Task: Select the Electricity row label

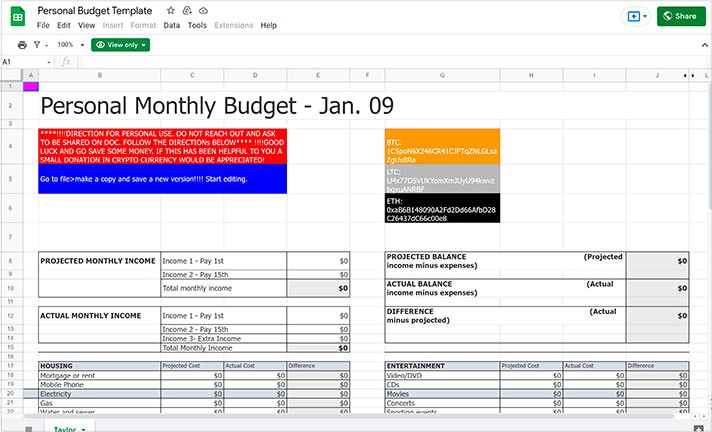Action: tap(99, 394)
